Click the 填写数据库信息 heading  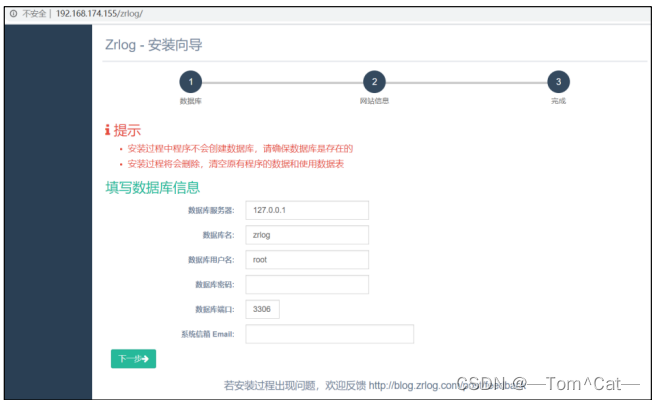152,187
